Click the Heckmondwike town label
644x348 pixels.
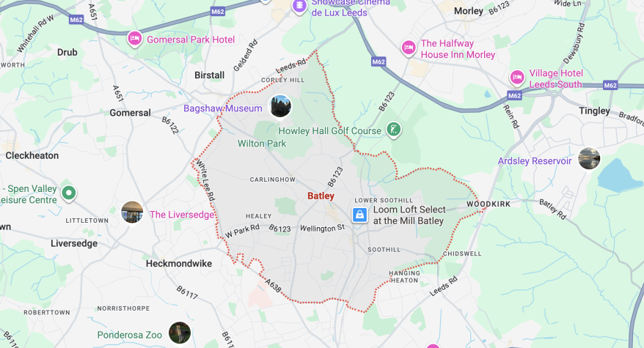pos(179,264)
